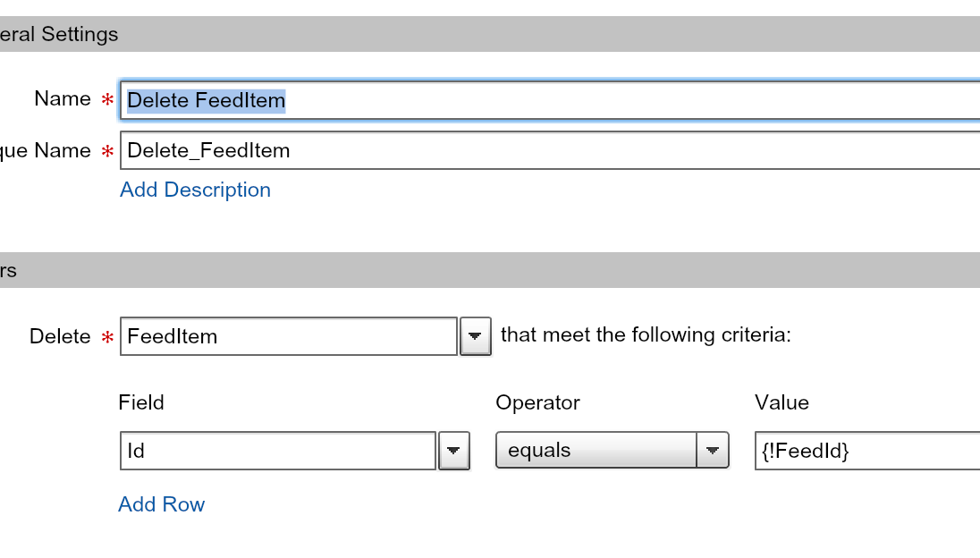The image size is (980, 558).
Task: Click the {!FeedId} value field
Action: [x=867, y=451]
